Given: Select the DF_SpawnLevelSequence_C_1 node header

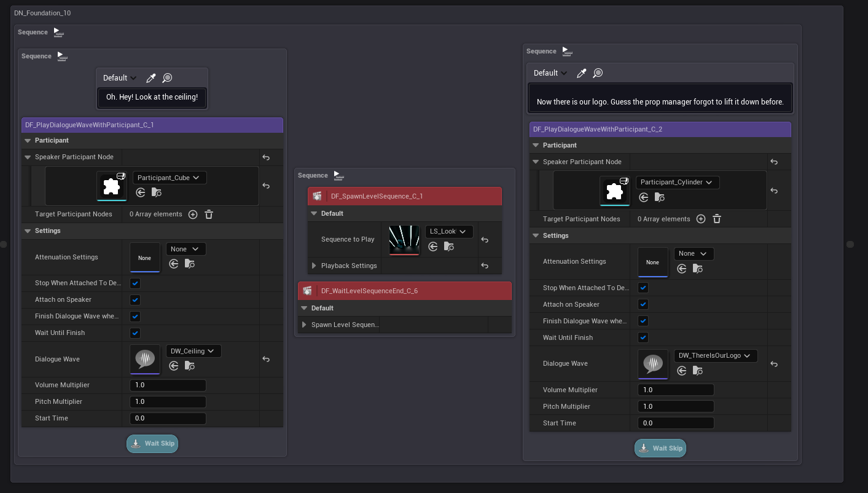Looking at the screenshot, I should (x=405, y=197).
